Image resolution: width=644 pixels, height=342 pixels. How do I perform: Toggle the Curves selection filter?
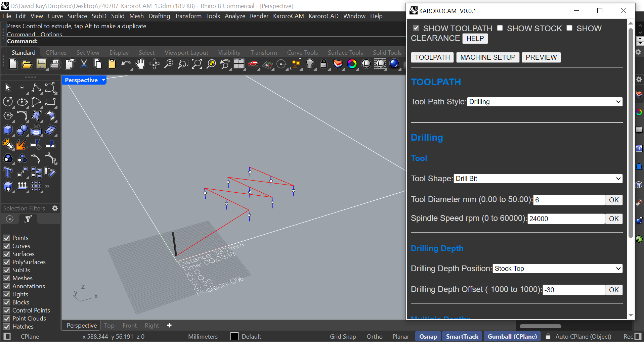tap(6, 246)
